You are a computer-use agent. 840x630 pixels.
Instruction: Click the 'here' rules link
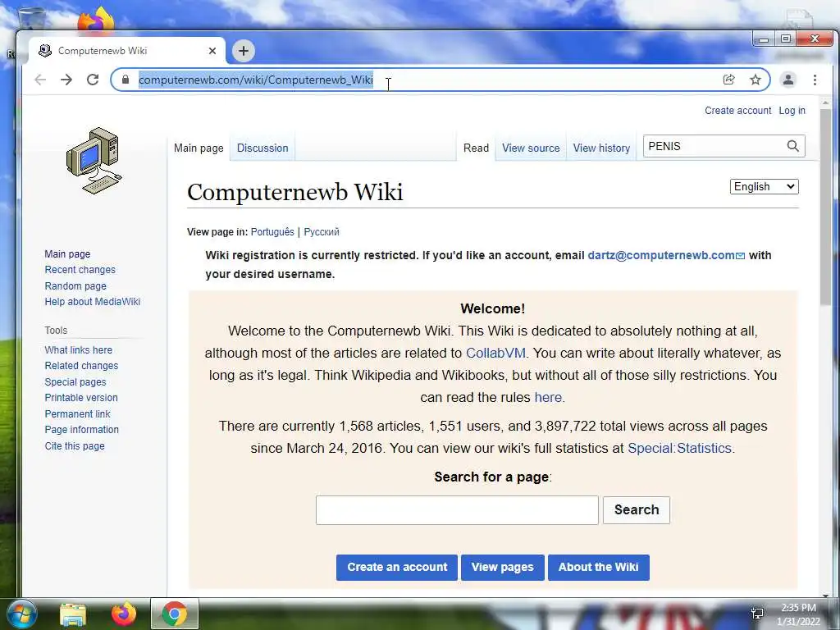pyautogui.click(x=548, y=397)
